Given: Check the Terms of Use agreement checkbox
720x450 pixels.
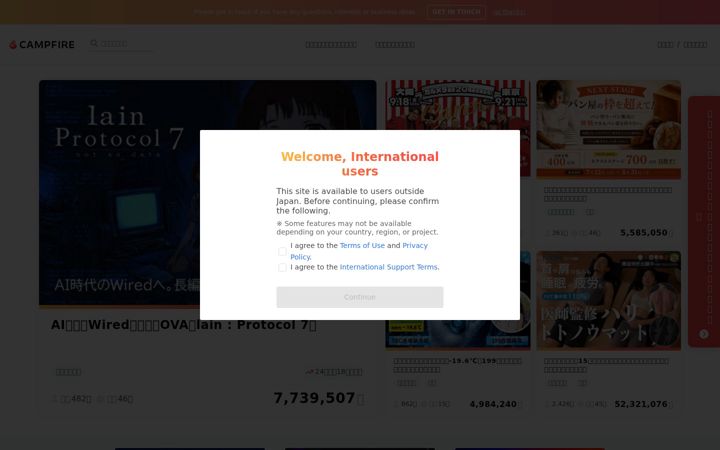Looking at the screenshot, I should [282, 251].
